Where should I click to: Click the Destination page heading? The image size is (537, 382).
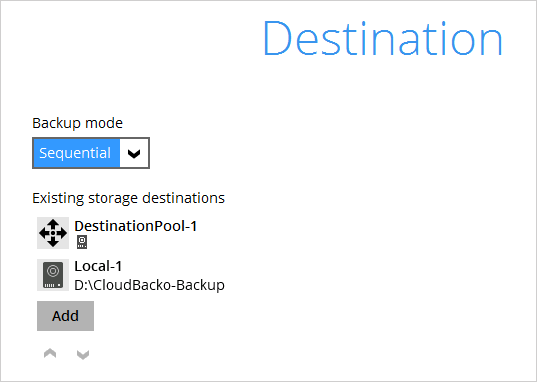[383, 38]
